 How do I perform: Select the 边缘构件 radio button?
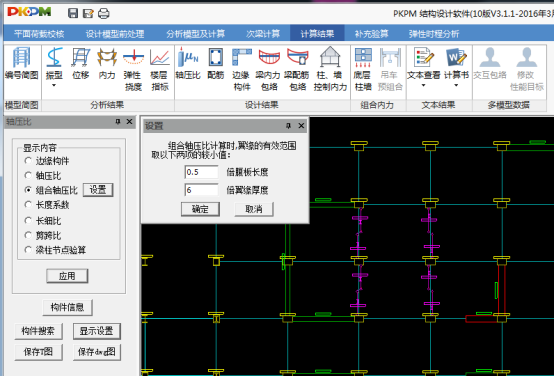(x=28, y=161)
